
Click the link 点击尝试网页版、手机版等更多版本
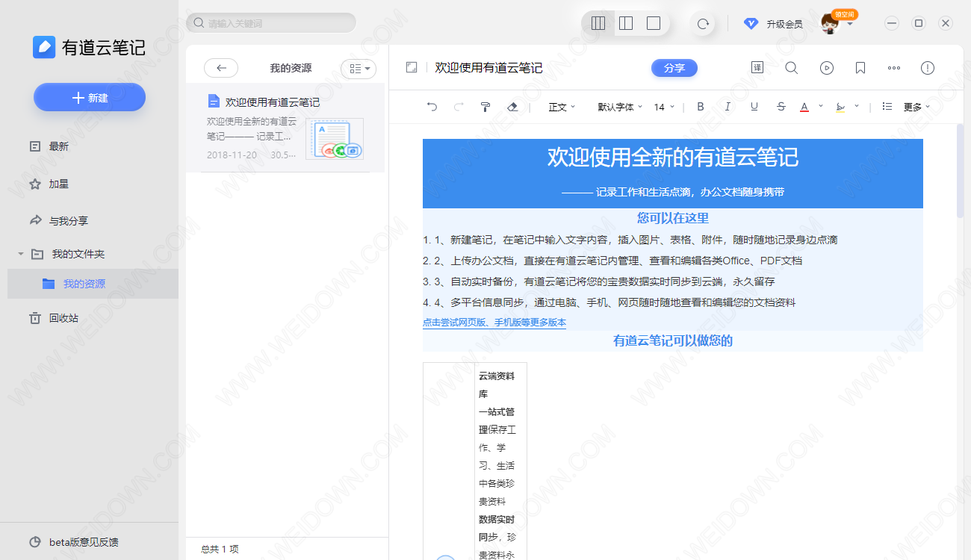click(494, 323)
